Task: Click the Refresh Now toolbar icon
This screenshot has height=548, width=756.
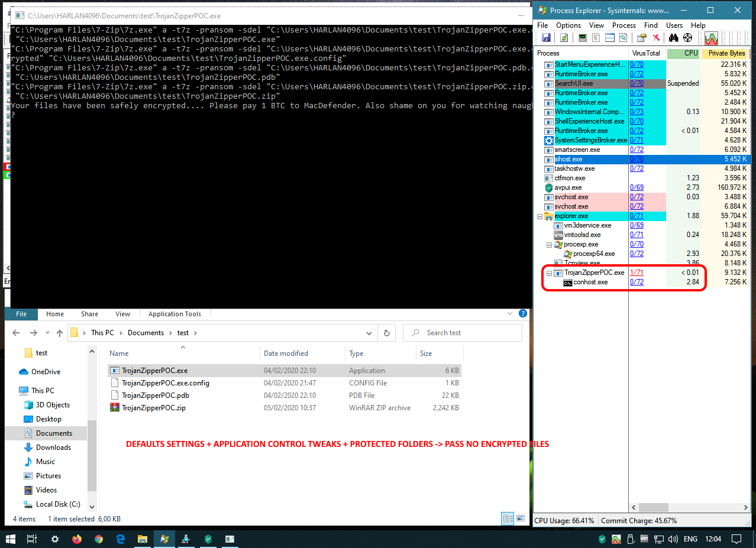Action: (564, 38)
